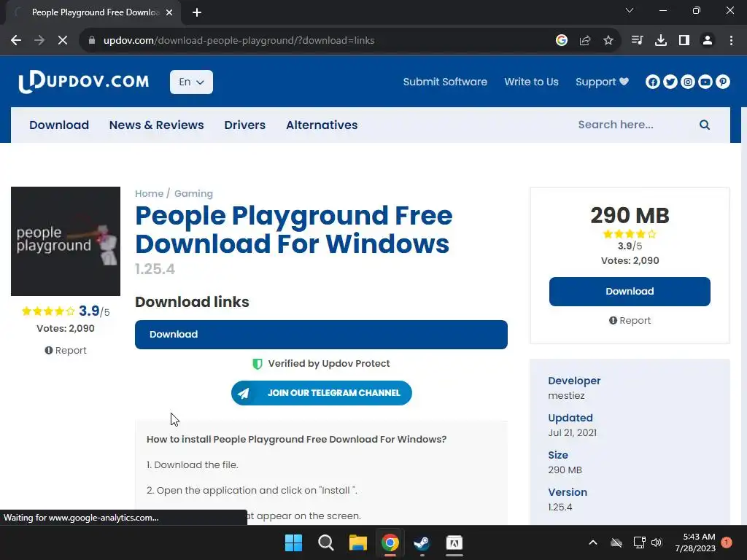747x560 pixels.
Task: Open the media control toolbar icon
Action: 637,41
